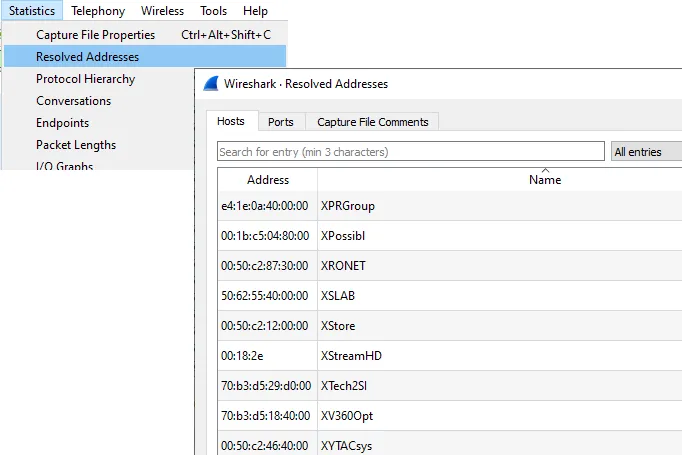The height and width of the screenshot is (455, 682).
Task: Select the XRONET name cell
Action: point(500,266)
